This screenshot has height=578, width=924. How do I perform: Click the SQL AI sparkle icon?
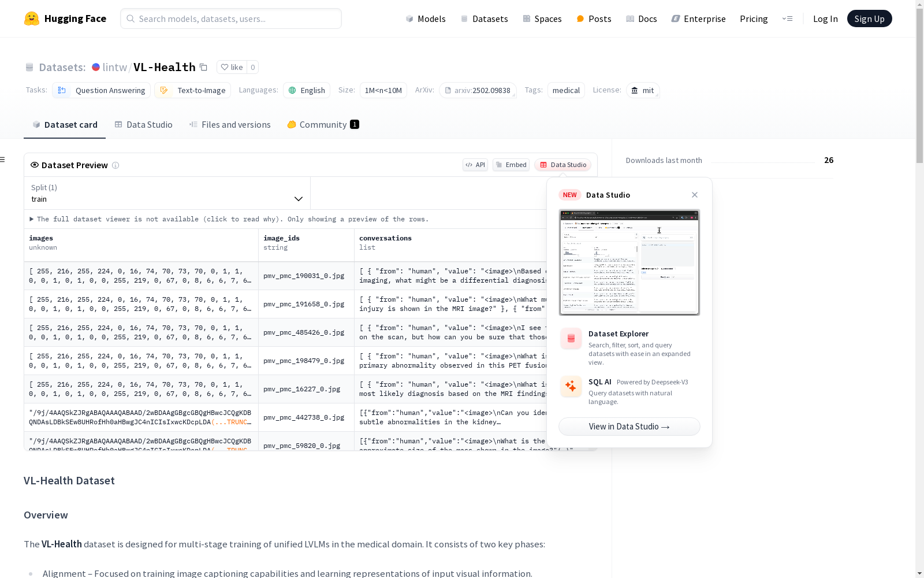click(x=571, y=386)
